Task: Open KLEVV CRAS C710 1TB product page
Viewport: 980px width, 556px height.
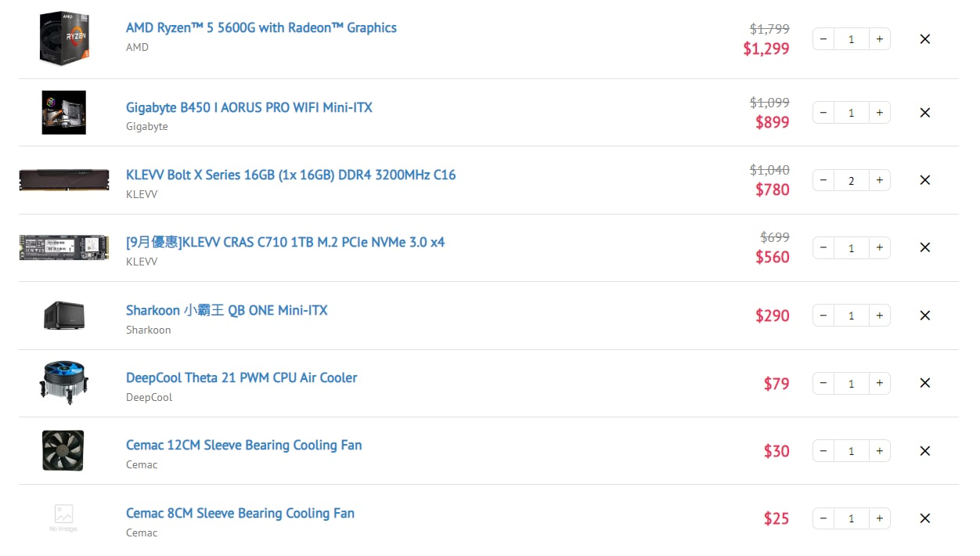Action: tap(285, 242)
